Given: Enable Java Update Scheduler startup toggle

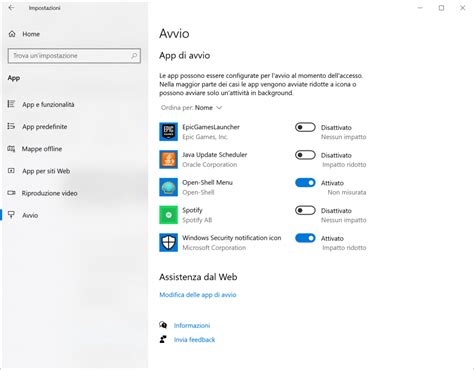Looking at the screenshot, I should pyautogui.click(x=305, y=155).
